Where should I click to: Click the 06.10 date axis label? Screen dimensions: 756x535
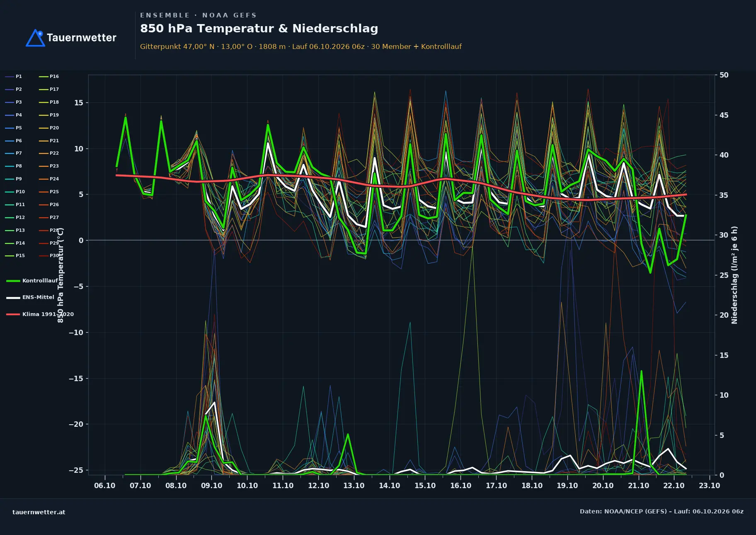pyautogui.click(x=105, y=486)
